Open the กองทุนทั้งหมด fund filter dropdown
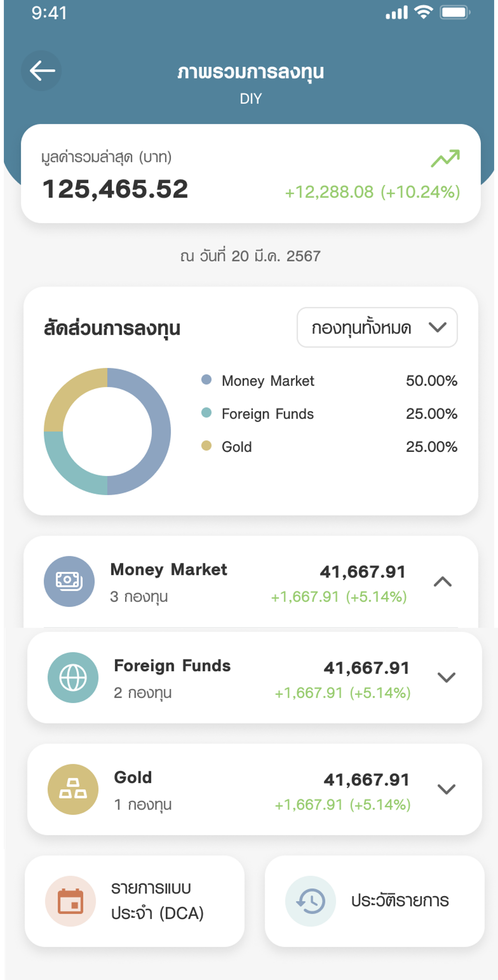 pos(377,327)
